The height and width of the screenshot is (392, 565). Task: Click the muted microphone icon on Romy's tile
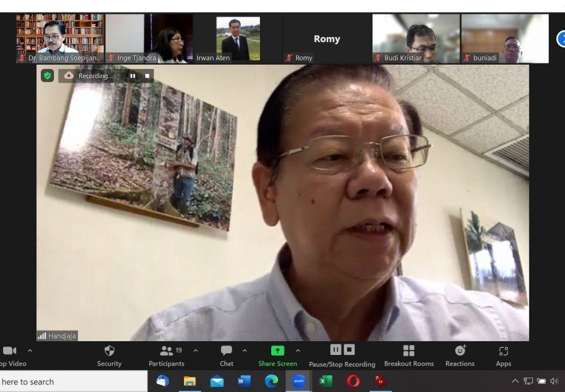point(289,58)
